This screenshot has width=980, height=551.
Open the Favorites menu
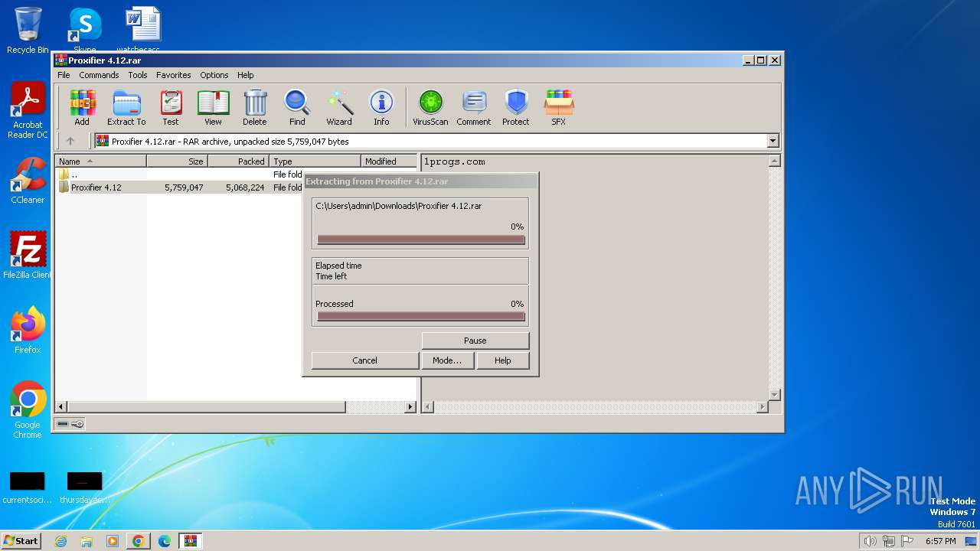(x=174, y=75)
